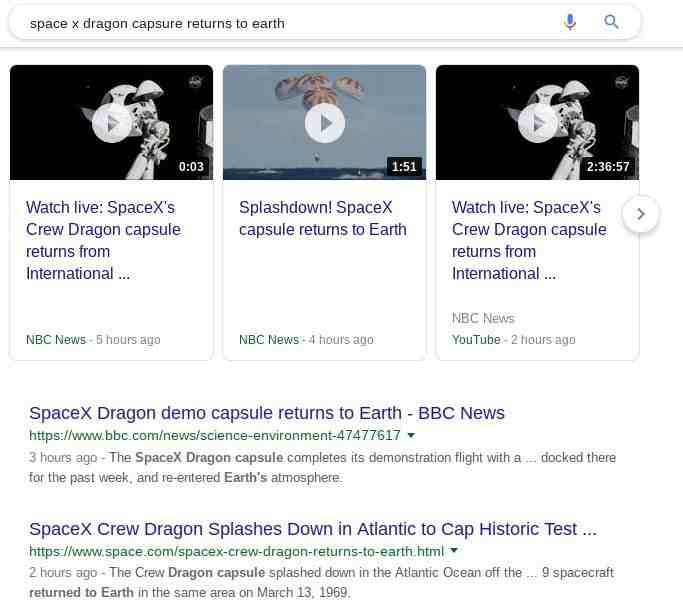Click the 0:03 duration badge
This screenshot has height=604, width=683.
point(191,167)
